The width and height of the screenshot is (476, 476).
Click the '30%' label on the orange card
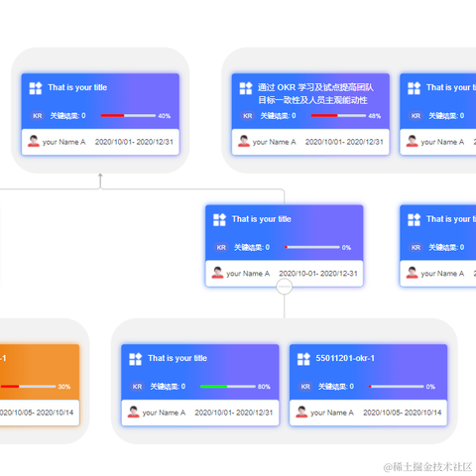click(x=64, y=387)
